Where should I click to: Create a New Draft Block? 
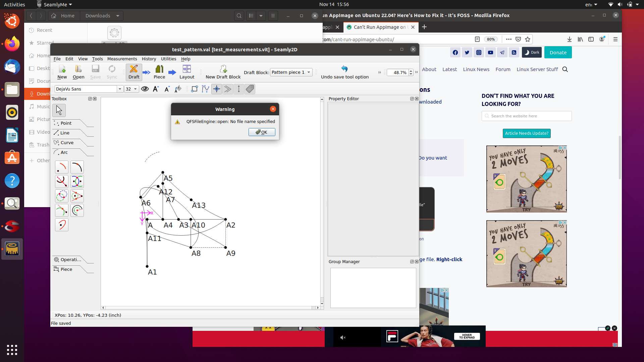click(223, 72)
